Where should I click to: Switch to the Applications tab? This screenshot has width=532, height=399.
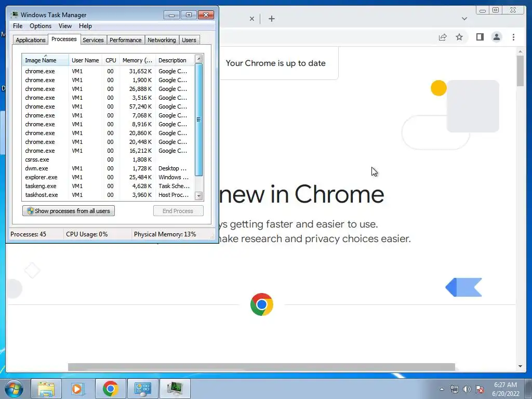point(31,40)
